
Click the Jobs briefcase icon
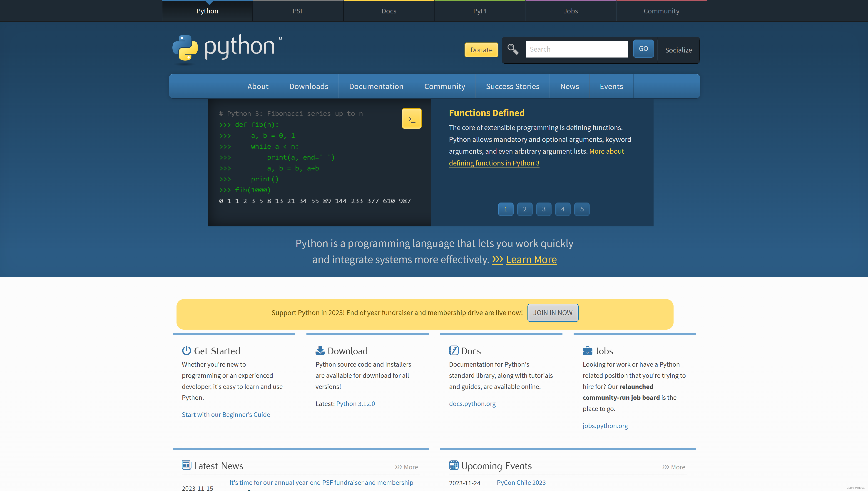click(x=587, y=351)
